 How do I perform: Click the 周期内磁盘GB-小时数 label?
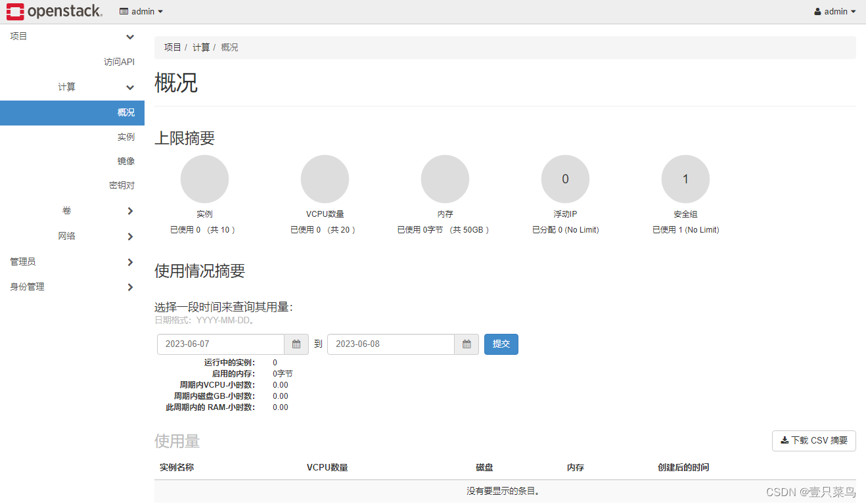coord(214,396)
